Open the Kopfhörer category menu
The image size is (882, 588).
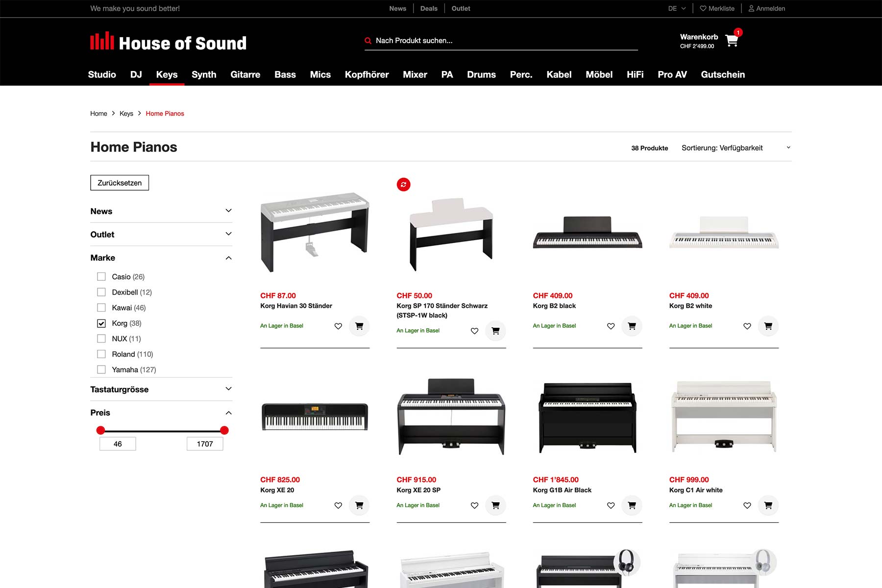[367, 74]
